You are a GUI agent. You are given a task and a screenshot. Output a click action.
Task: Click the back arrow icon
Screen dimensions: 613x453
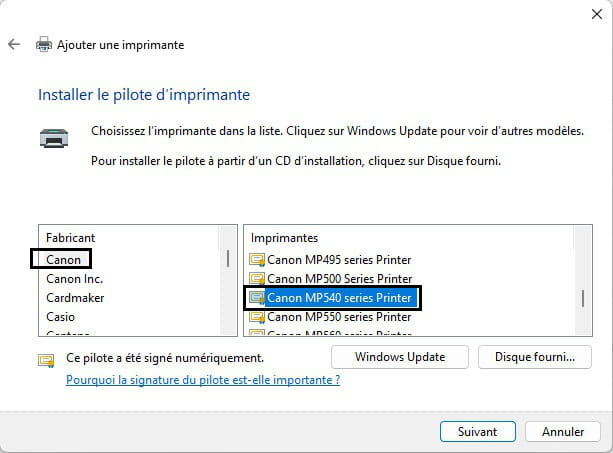14,44
